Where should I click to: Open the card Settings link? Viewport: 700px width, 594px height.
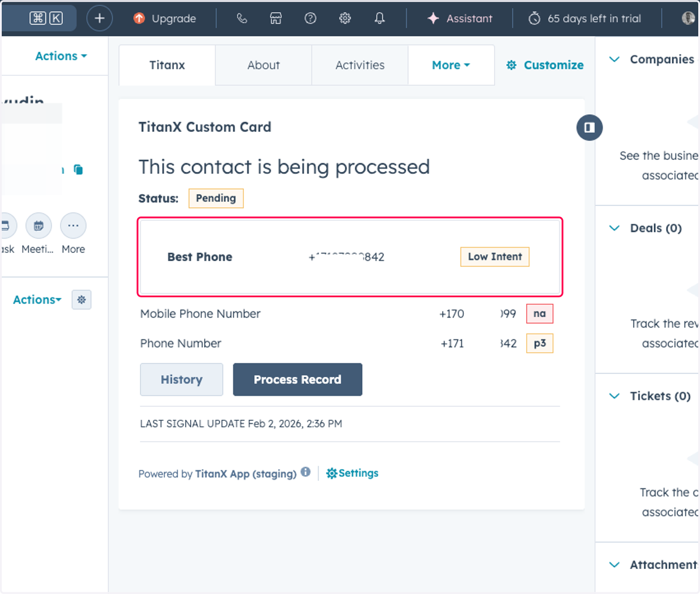(x=352, y=473)
